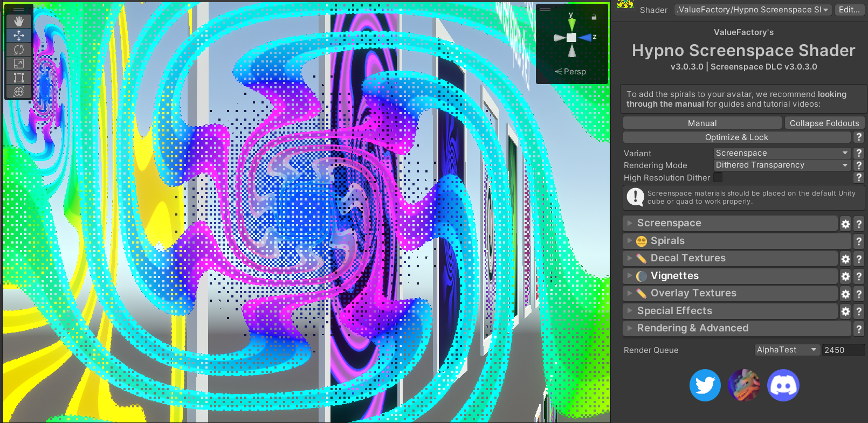The height and width of the screenshot is (423, 868).
Task: Toggle the scene gizmo rotation lock
Action: click(x=594, y=17)
